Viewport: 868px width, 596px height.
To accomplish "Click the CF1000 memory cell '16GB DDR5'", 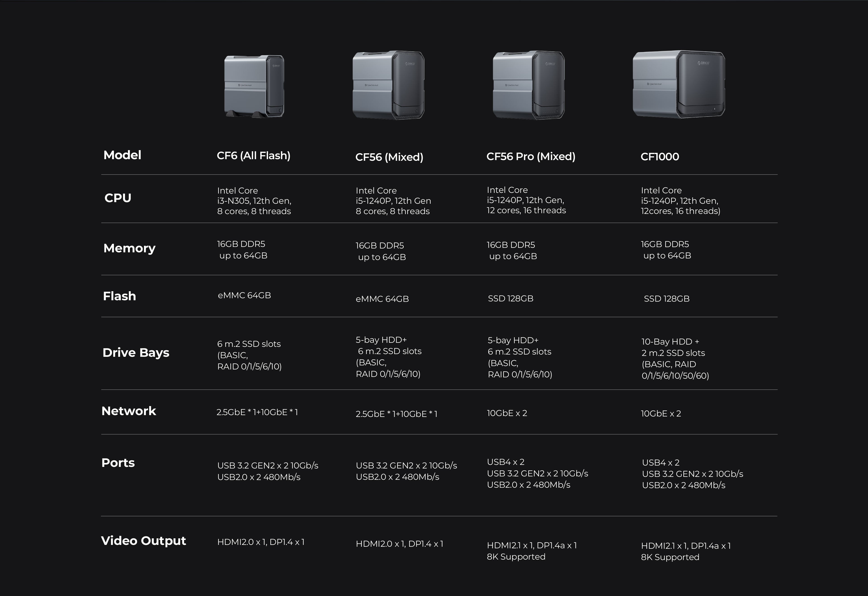I will click(666, 250).
